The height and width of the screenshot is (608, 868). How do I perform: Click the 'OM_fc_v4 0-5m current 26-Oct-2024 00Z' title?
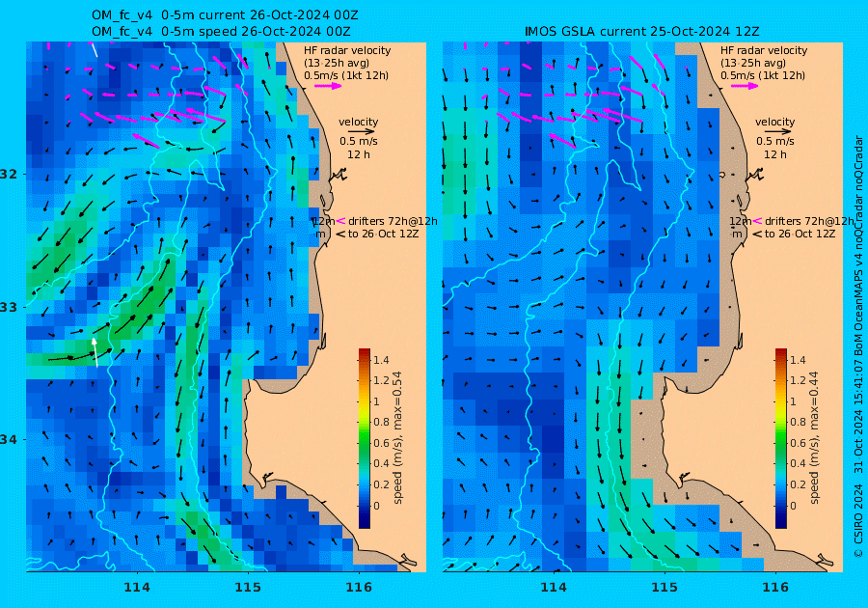[224, 14]
